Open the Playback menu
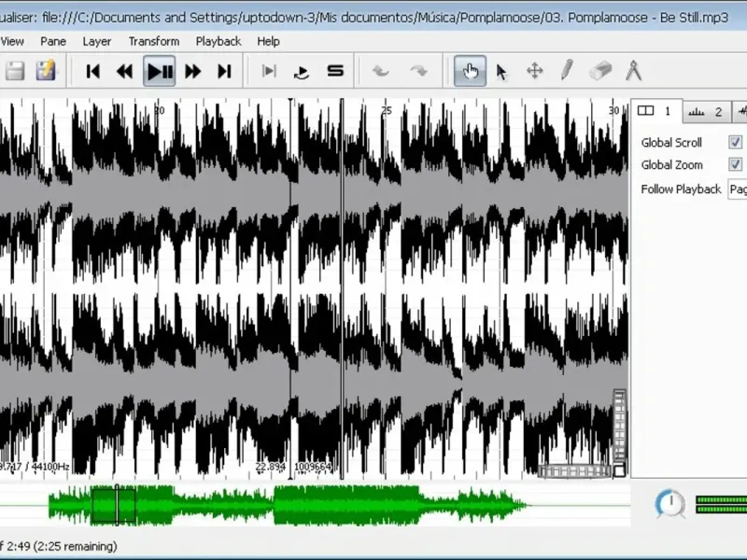 [x=218, y=41]
